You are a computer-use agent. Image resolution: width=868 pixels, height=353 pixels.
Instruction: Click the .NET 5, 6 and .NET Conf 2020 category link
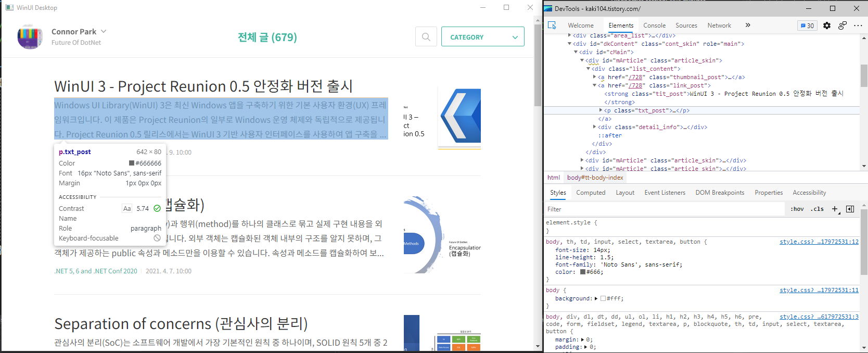click(96, 271)
